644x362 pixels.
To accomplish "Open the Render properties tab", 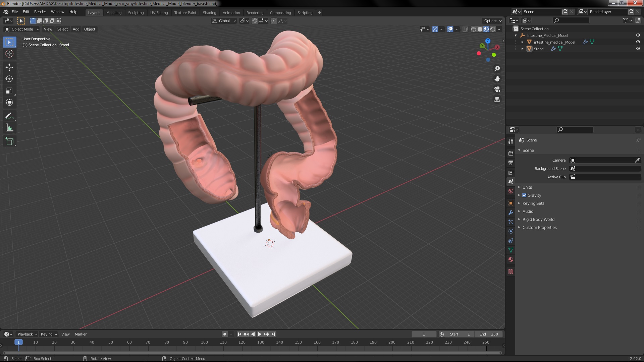I will (511, 153).
